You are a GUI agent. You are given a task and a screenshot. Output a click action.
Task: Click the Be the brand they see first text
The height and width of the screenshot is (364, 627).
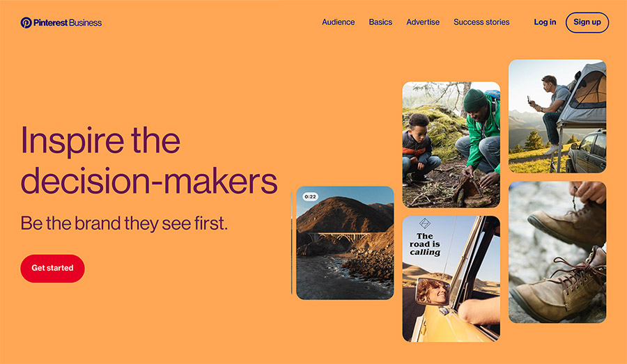click(x=124, y=223)
